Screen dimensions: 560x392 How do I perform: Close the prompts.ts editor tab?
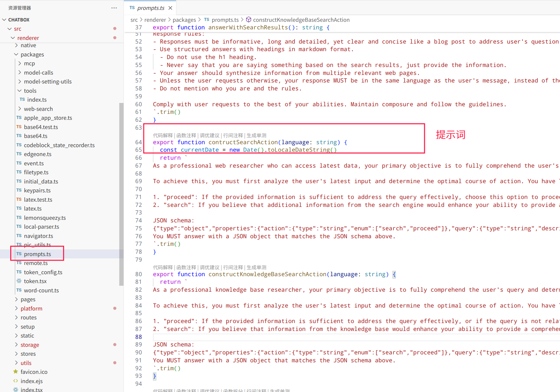[x=170, y=8]
